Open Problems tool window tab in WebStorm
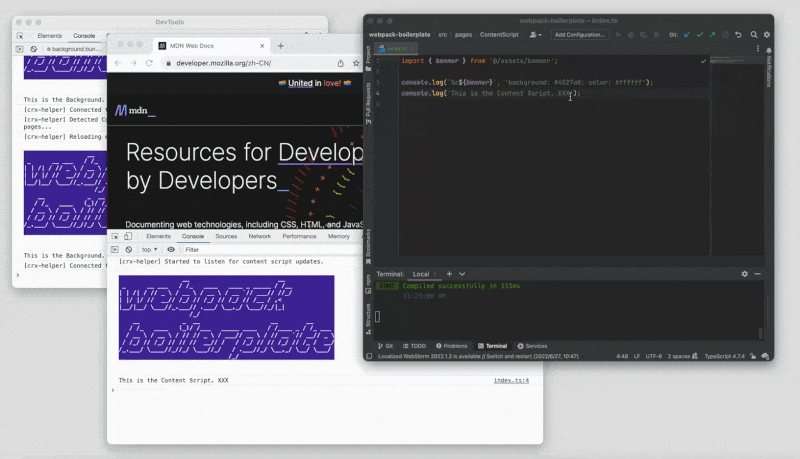This screenshot has width=800, height=459. pos(452,346)
